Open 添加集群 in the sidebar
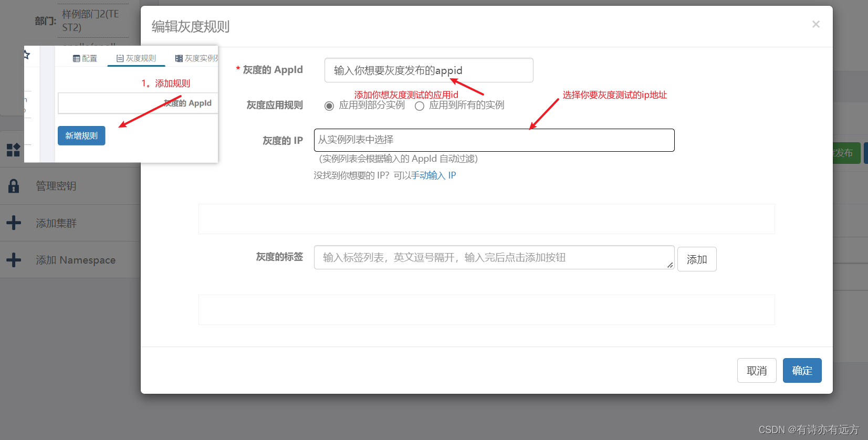 56,223
